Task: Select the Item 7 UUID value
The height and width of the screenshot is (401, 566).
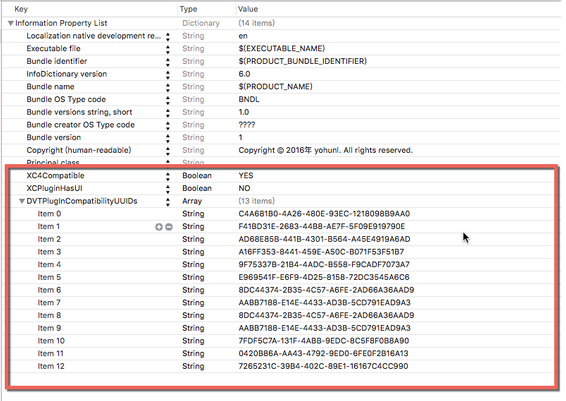Action: pos(325,303)
